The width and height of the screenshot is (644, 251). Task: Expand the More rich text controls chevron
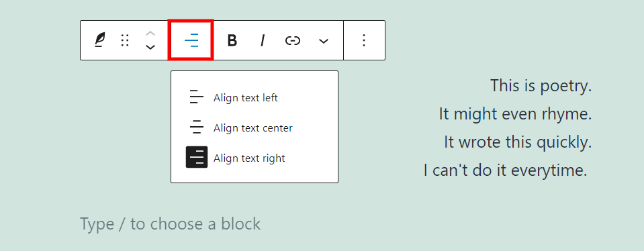pos(324,40)
